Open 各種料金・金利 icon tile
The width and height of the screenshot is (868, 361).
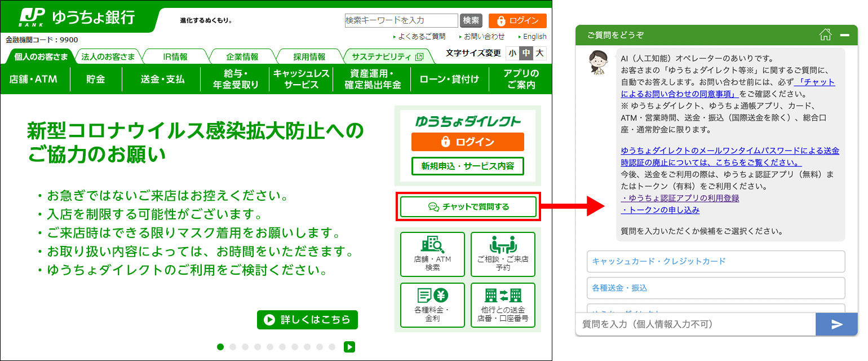(432, 305)
